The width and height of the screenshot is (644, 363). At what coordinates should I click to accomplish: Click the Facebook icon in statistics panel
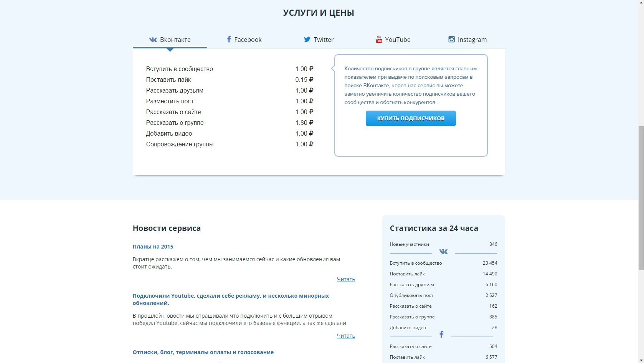[x=441, y=334]
